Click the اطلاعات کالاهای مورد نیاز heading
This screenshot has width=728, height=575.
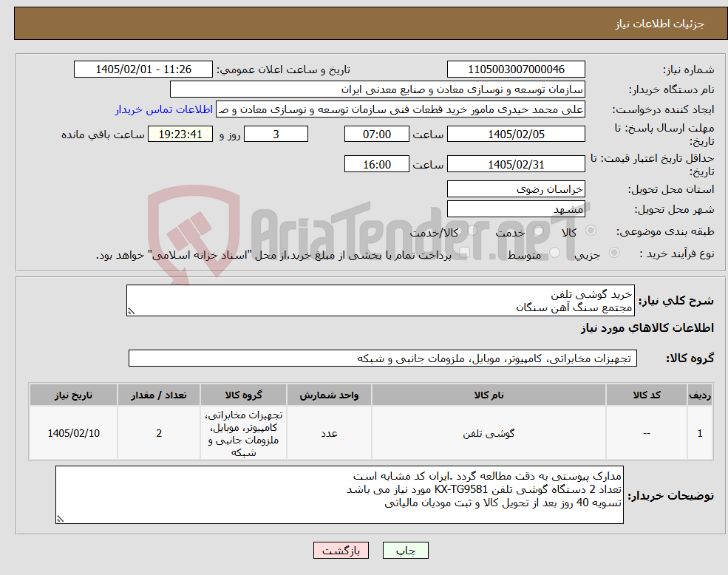point(647,328)
